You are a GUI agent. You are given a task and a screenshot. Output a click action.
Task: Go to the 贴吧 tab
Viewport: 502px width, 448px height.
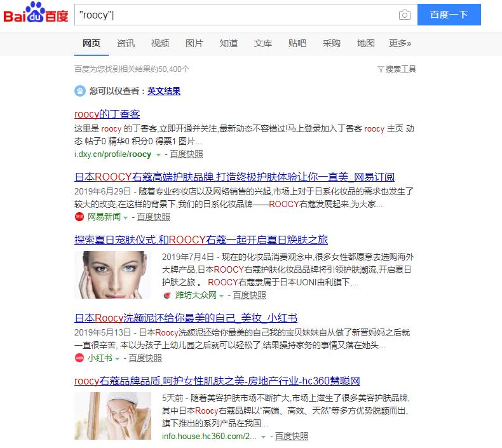click(297, 43)
